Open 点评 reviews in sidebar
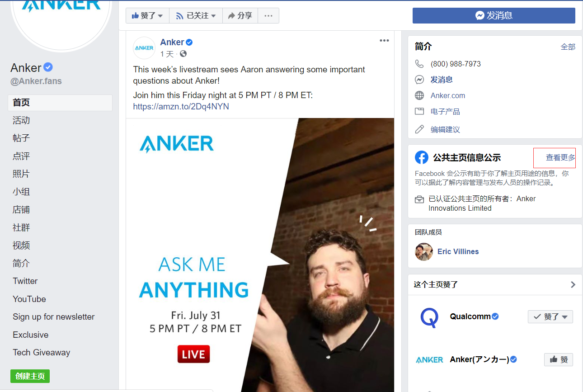583x392 pixels. click(21, 156)
